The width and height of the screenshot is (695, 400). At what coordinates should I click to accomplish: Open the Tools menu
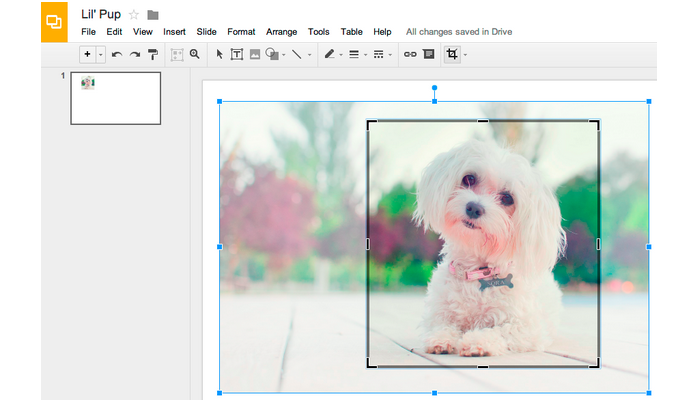point(319,32)
